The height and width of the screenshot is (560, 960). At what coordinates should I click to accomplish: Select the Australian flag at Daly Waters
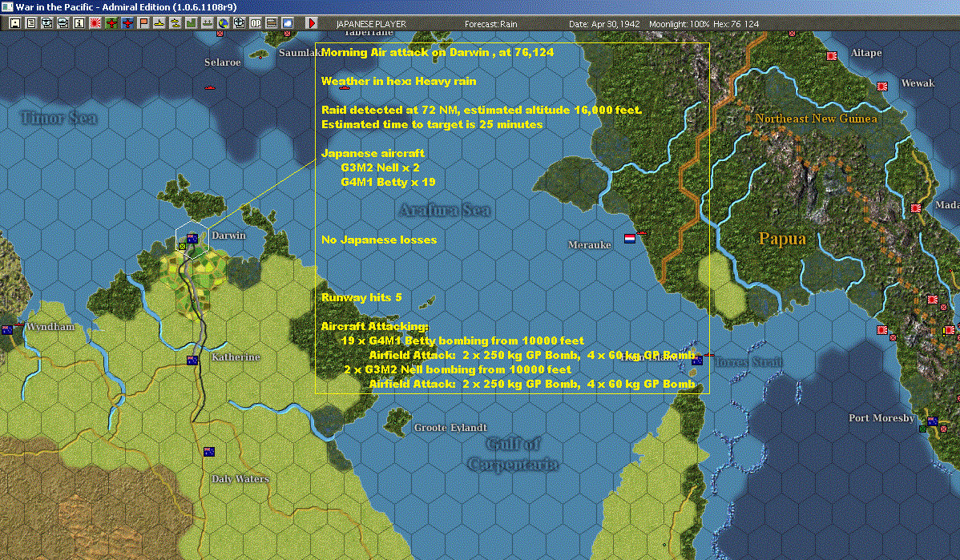209,452
